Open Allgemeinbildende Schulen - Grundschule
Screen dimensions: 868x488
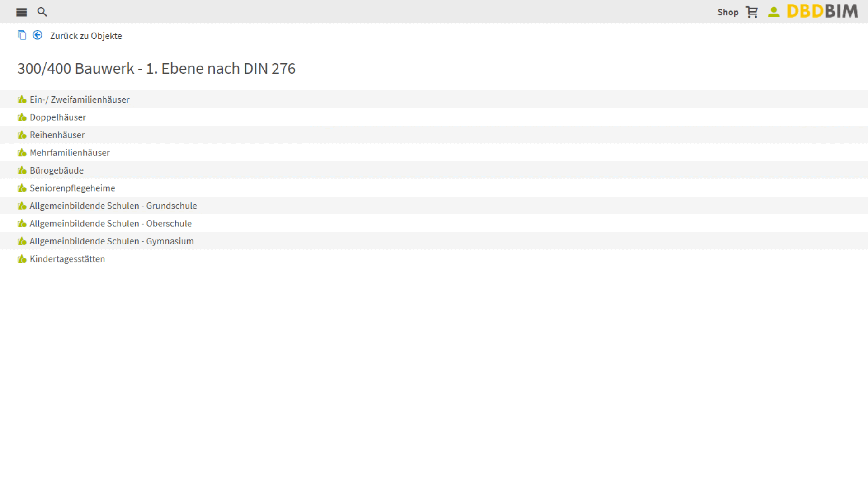tap(113, 206)
